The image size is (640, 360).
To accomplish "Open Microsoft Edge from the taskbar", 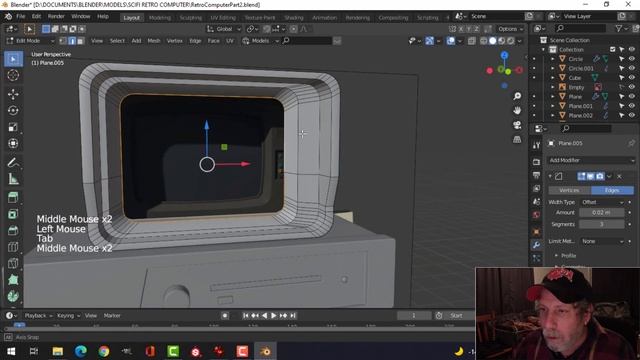I will (x=80, y=351).
